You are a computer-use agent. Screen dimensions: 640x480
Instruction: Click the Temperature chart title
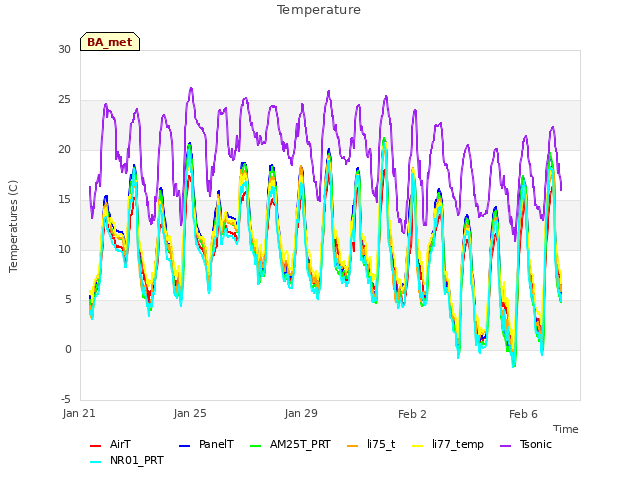319,10
